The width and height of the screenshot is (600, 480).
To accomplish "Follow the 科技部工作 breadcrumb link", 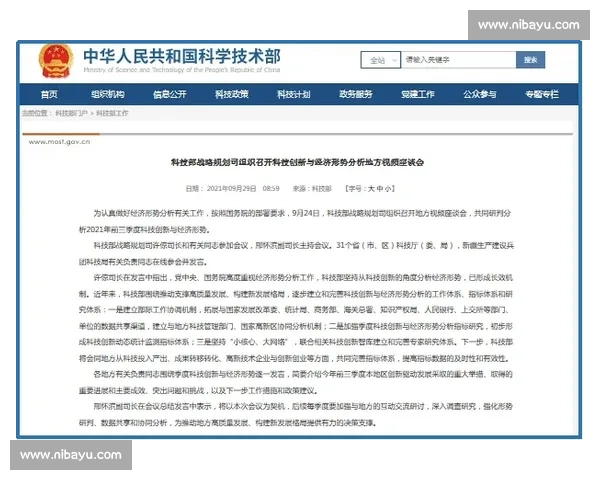I will click(112, 113).
